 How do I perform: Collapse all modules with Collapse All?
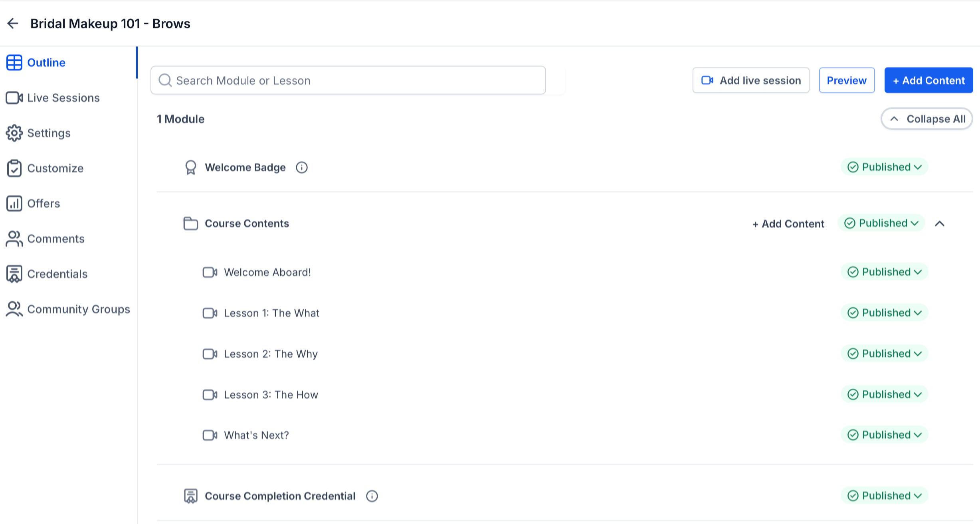[x=927, y=119]
